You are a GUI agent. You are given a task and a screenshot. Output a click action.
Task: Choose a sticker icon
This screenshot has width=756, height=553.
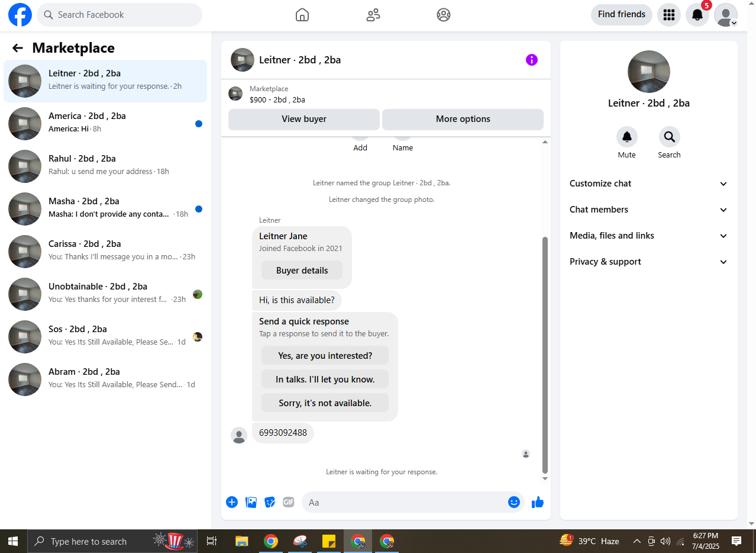coord(270,502)
